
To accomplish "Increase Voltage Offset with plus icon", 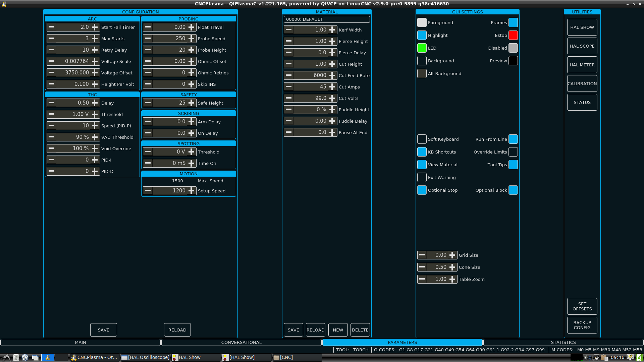I will (x=95, y=73).
